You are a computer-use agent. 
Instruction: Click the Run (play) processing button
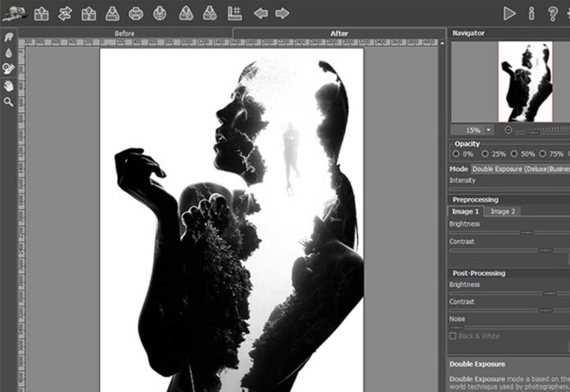[x=509, y=13]
